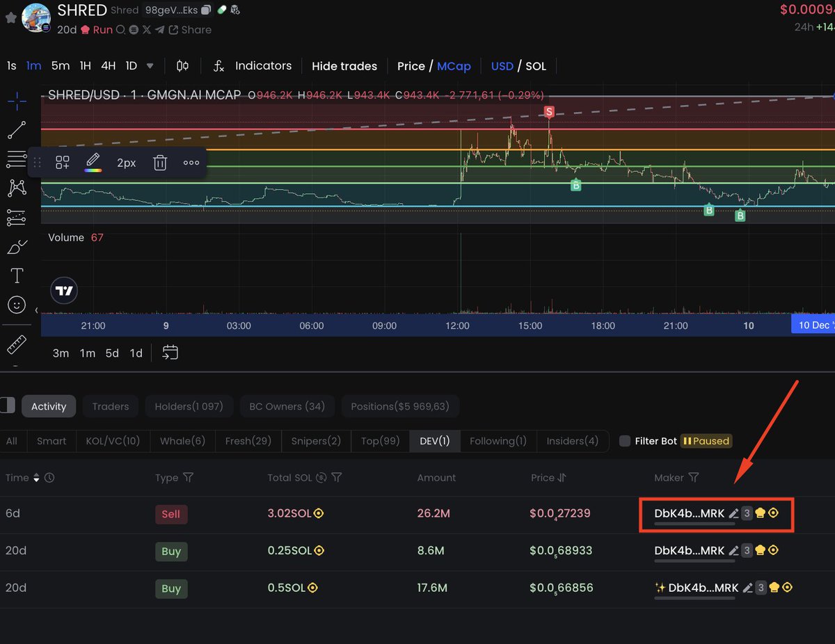The image size is (835, 644).
Task: Toggle Hide trades on the chart
Action: pos(344,66)
